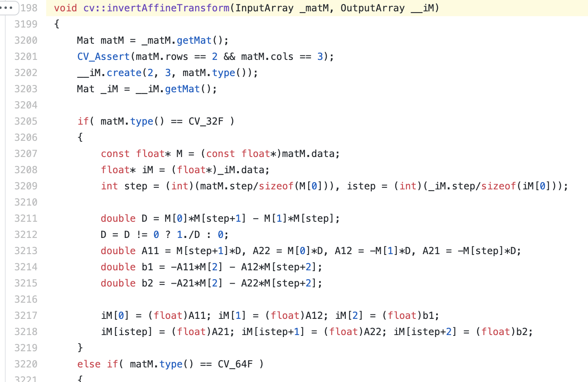Screen dimensions: 588x382
Task: Click the InputArray parameter type
Action: coord(264,8)
